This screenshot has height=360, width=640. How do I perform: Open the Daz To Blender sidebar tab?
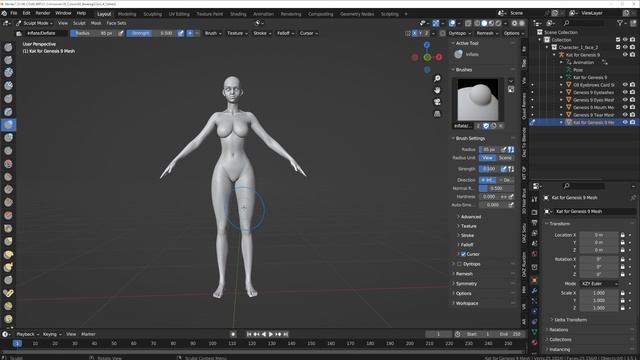point(524,142)
